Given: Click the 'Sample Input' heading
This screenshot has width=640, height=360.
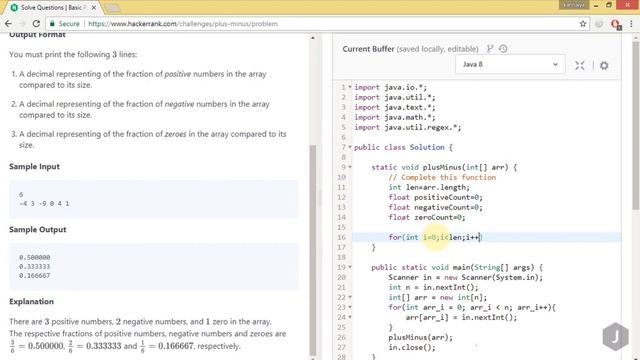Looking at the screenshot, I should pyautogui.click(x=34, y=167).
